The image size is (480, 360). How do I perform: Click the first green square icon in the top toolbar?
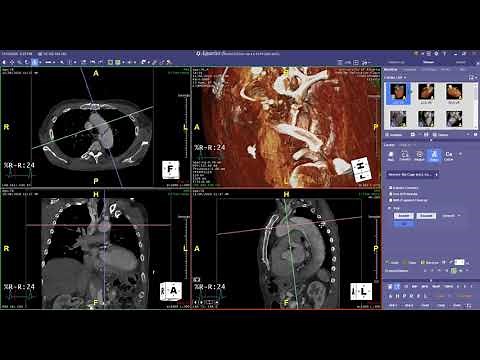point(110,62)
